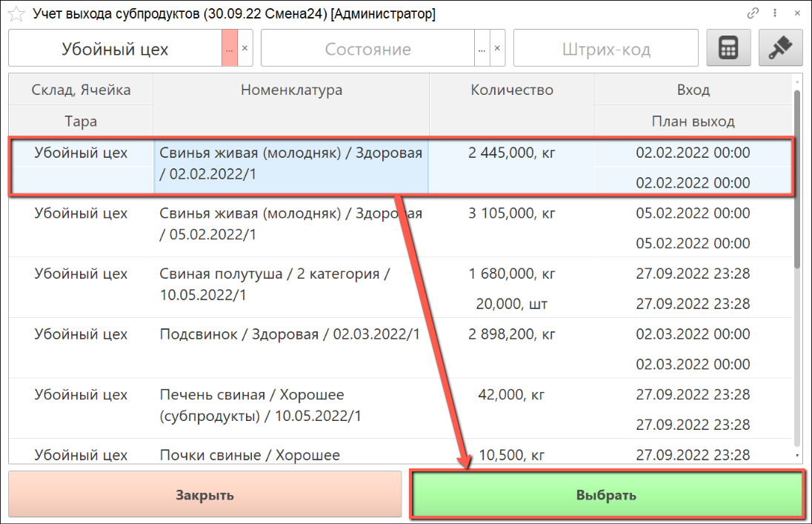This screenshot has height=524, width=812.
Task: Sort by the Номенклатура column header
Action: point(291,90)
